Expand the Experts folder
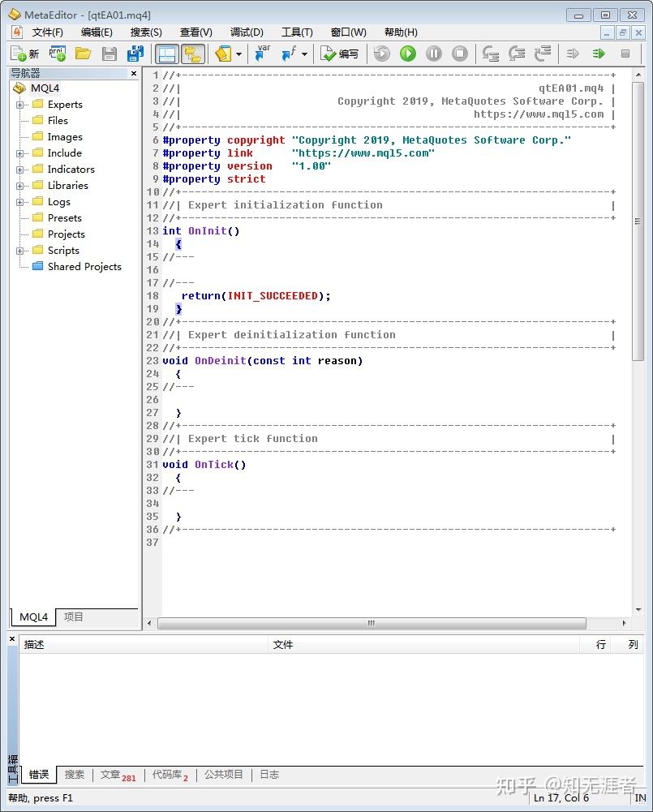The height and width of the screenshot is (812, 653). coord(19,105)
